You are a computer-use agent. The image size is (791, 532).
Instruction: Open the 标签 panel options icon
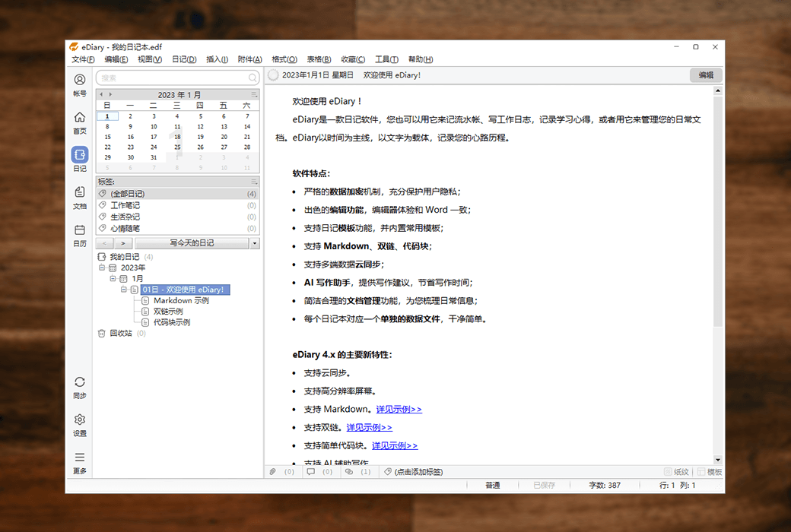254,182
